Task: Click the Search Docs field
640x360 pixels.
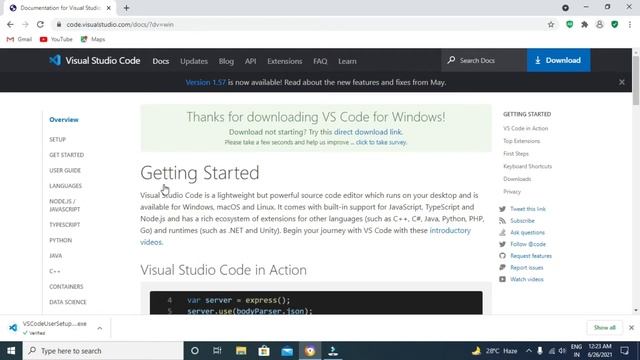Action: (x=484, y=60)
